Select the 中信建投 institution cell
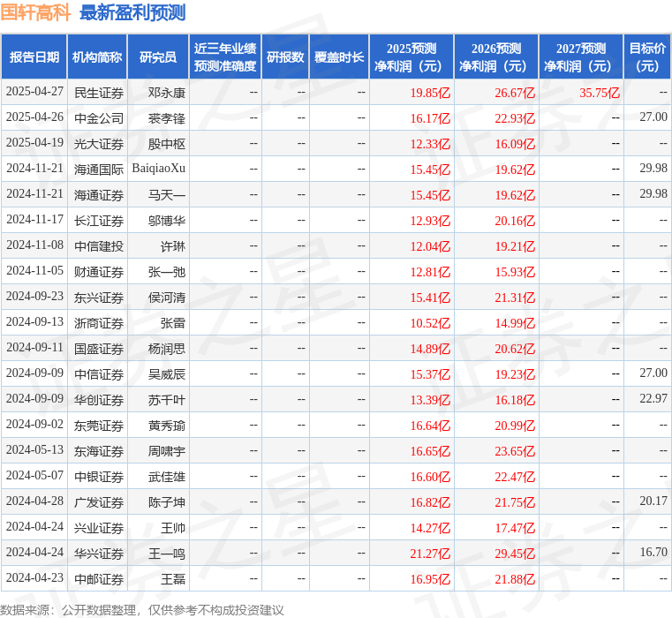Screen dimensions: 672x618 click(x=99, y=246)
